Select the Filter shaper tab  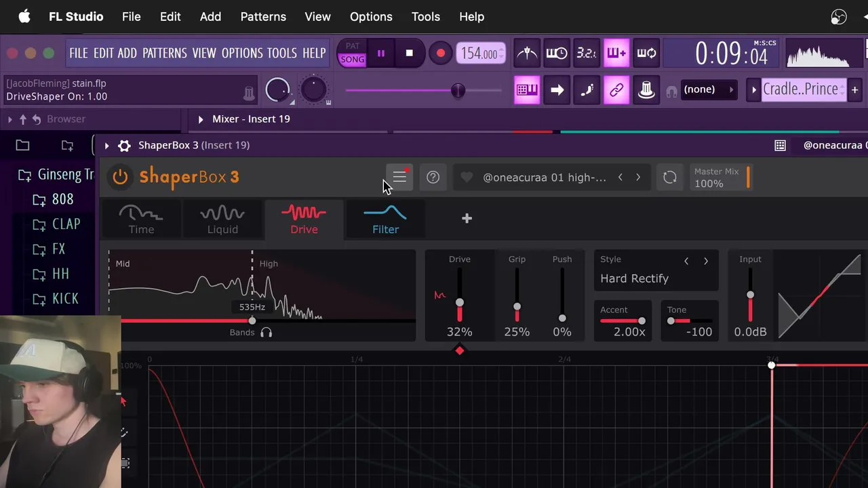tap(385, 220)
